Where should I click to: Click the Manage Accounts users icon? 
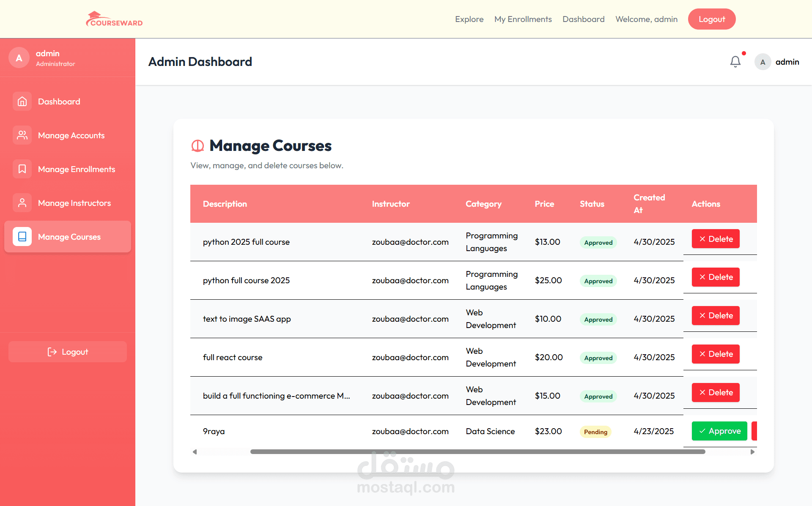click(x=22, y=135)
